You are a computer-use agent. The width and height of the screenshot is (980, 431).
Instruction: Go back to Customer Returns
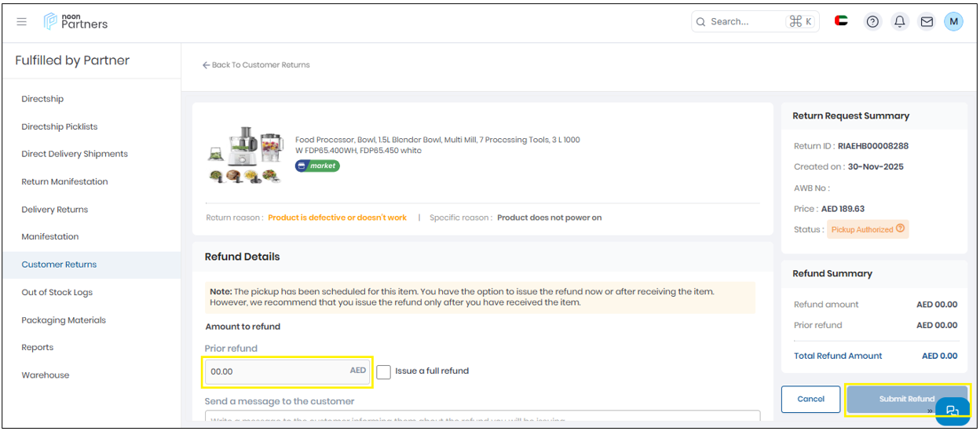tap(256, 65)
